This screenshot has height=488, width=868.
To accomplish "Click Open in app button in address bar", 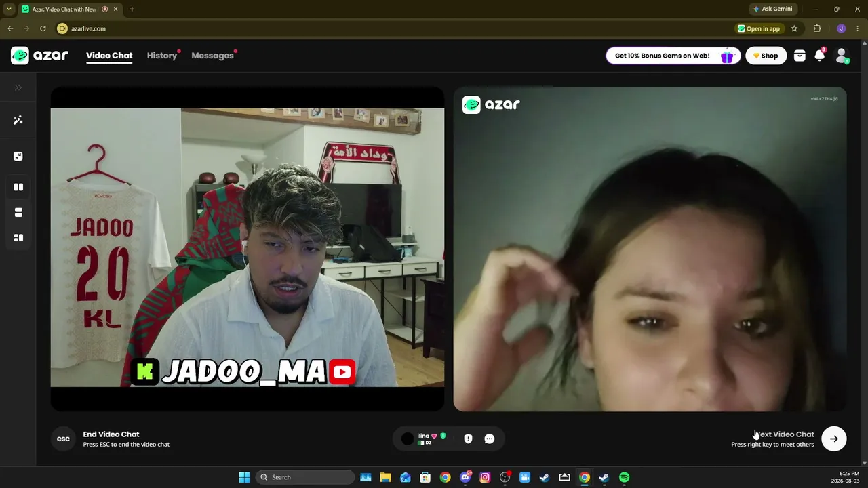I will 759,28.
